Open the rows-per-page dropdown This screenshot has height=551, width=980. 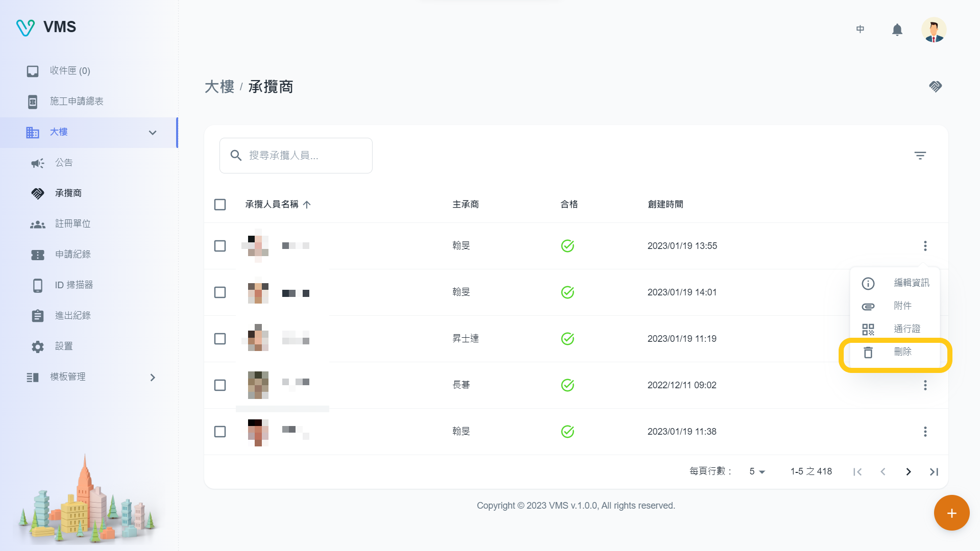coord(757,472)
